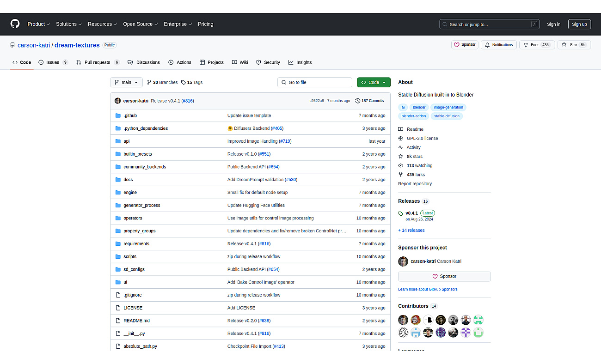The width and height of the screenshot is (601, 364).
Task: Click the requirements folder icon
Action: (x=118, y=244)
